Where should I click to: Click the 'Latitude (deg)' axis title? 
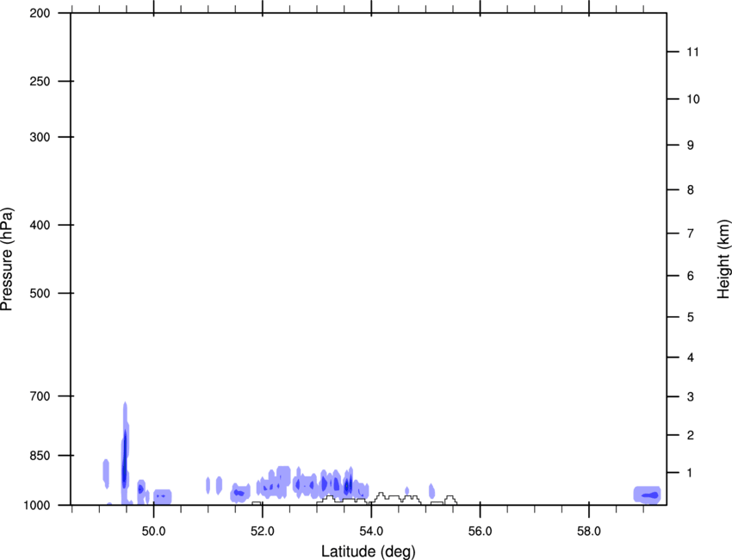tap(368, 551)
